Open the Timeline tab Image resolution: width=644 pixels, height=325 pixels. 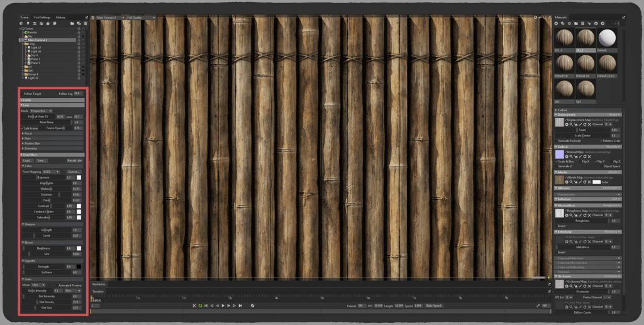[x=97, y=291]
